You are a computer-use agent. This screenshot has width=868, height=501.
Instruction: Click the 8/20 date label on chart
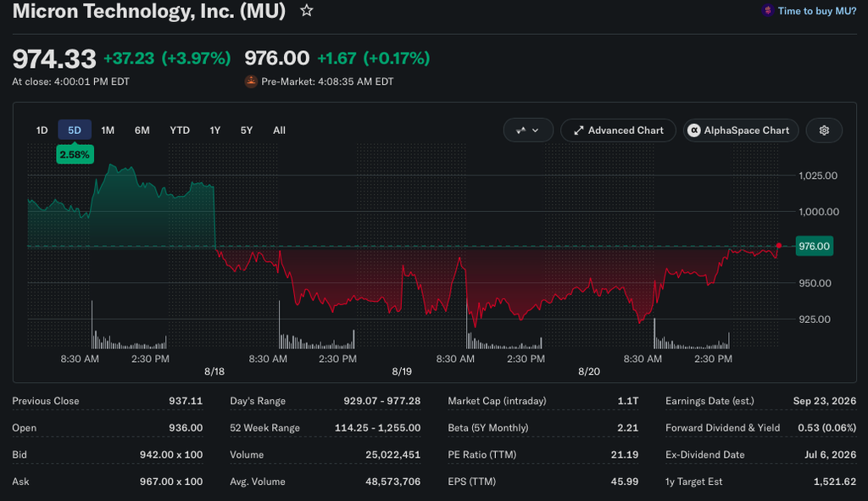point(589,371)
